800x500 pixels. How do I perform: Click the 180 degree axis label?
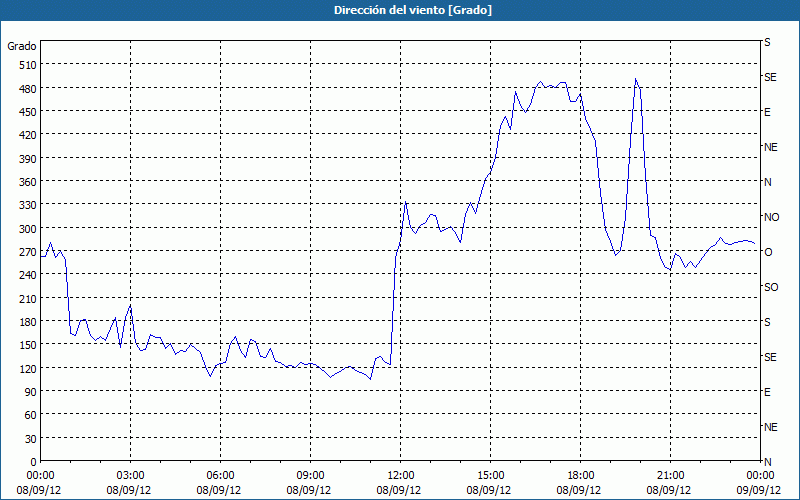click(28, 322)
